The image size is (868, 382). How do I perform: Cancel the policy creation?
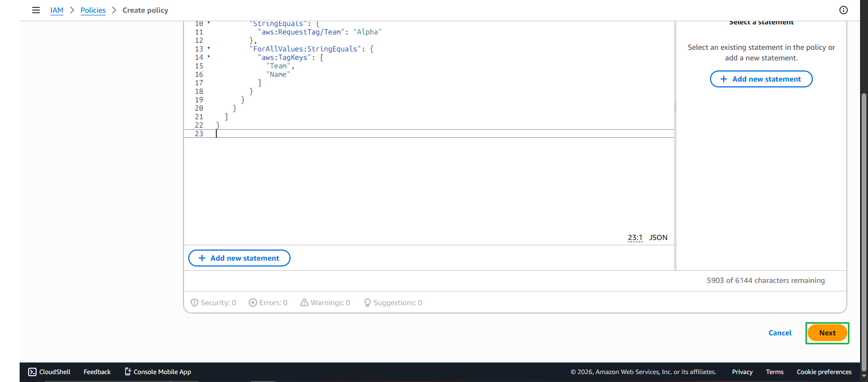[780, 333]
